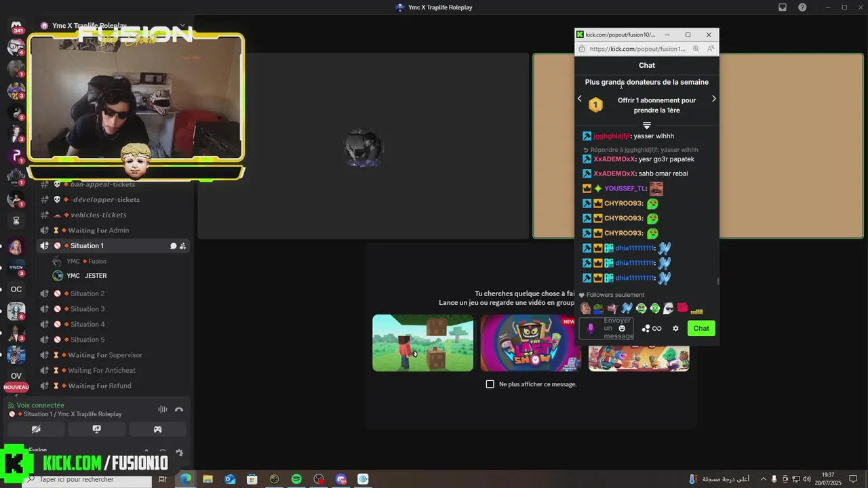The image size is (868, 488).
Task: Turn on camera in Discord voice panel
Action: tap(36, 429)
